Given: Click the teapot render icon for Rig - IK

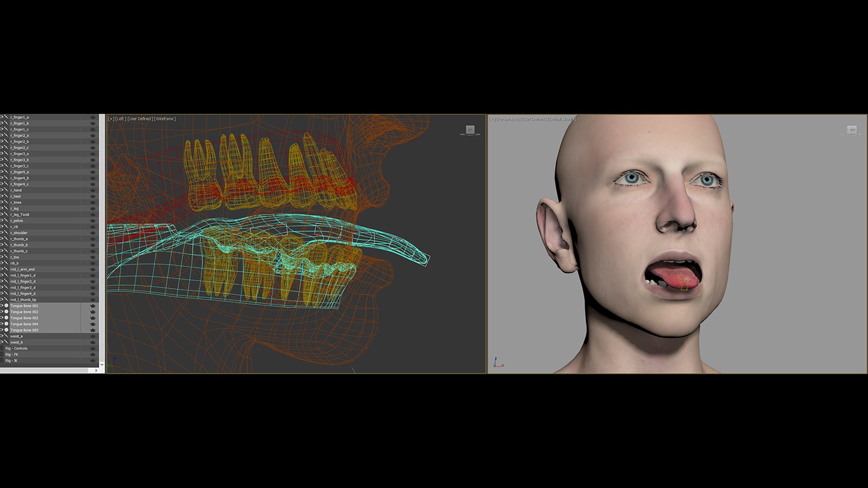Looking at the screenshot, I should click(93, 361).
